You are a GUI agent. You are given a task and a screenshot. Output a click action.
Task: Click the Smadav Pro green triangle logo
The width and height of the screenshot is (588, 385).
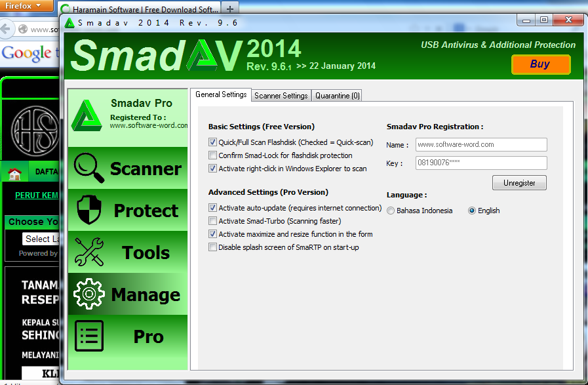pos(87,115)
